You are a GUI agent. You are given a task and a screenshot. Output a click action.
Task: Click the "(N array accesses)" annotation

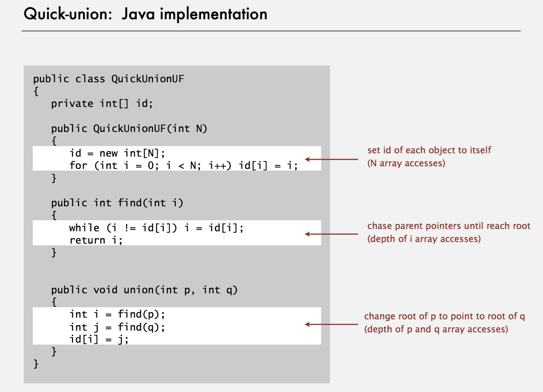click(406, 163)
